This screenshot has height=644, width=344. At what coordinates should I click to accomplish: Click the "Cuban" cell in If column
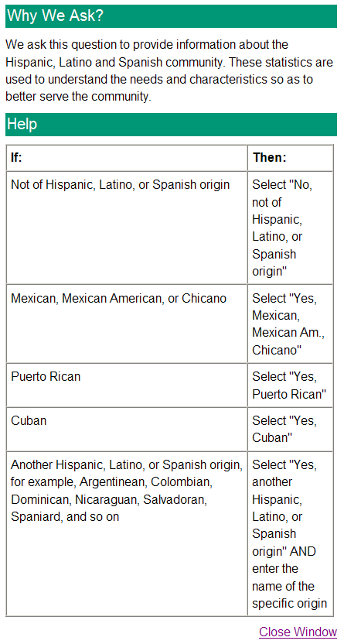click(127, 429)
